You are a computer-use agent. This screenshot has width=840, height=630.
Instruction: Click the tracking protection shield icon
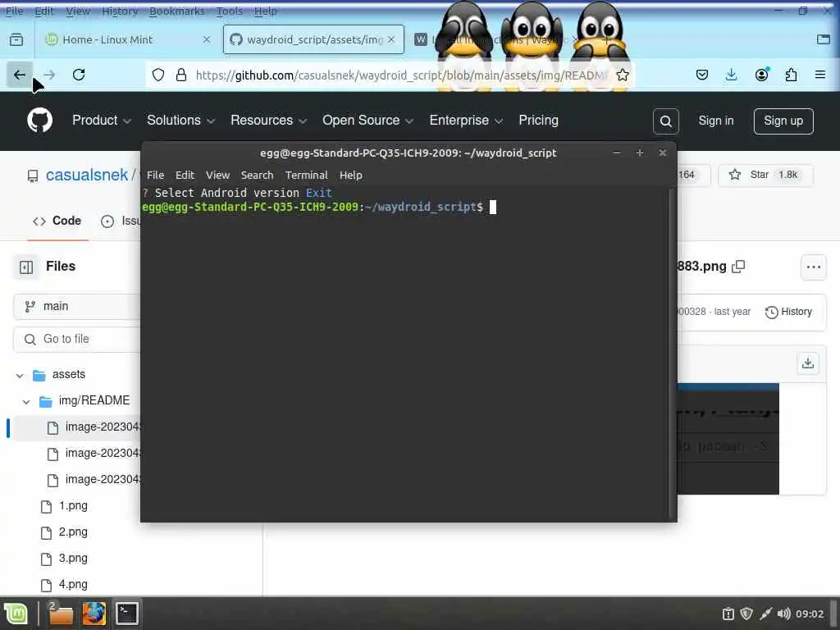[x=158, y=75]
